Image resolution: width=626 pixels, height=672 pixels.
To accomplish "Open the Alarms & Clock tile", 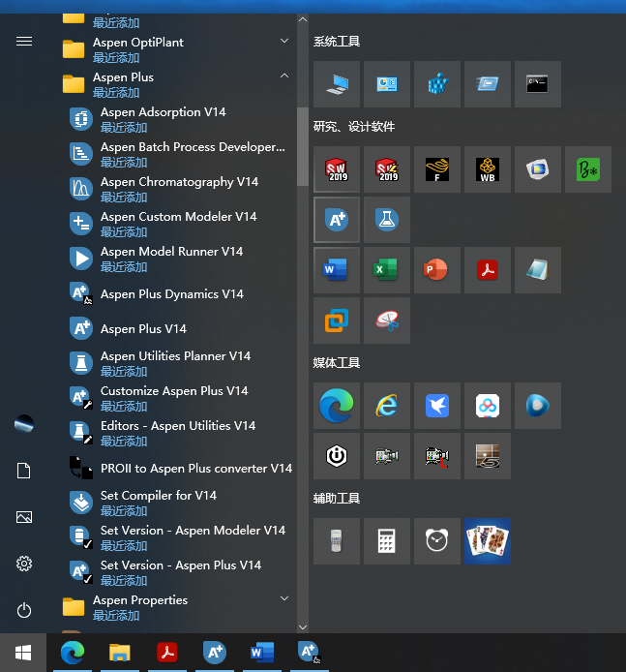I will tap(437, 541).
